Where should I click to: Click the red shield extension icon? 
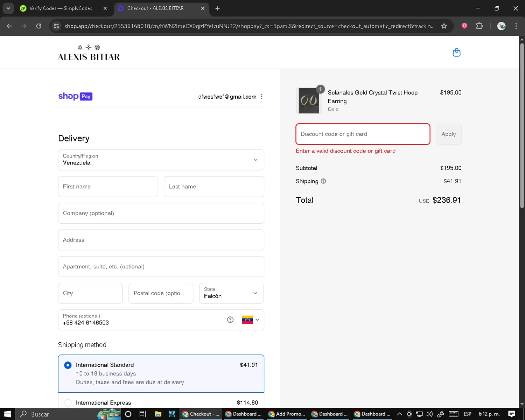464,26
